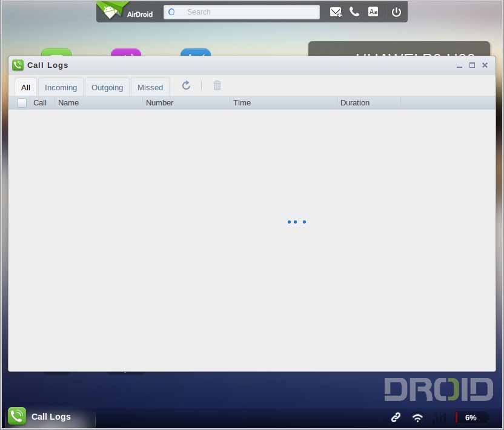Image resolution: width=504 pixels, height=430 pixels.
Task: Check the Wi-Fi signal status icon
Action: tap(417, 417)
